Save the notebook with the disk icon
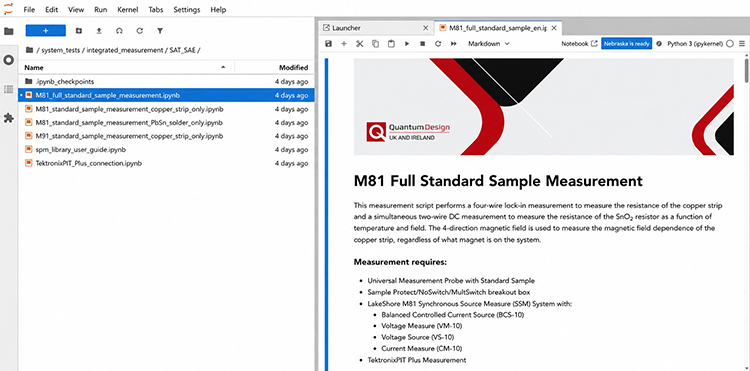750x371 pixels. tap(328, 44)
